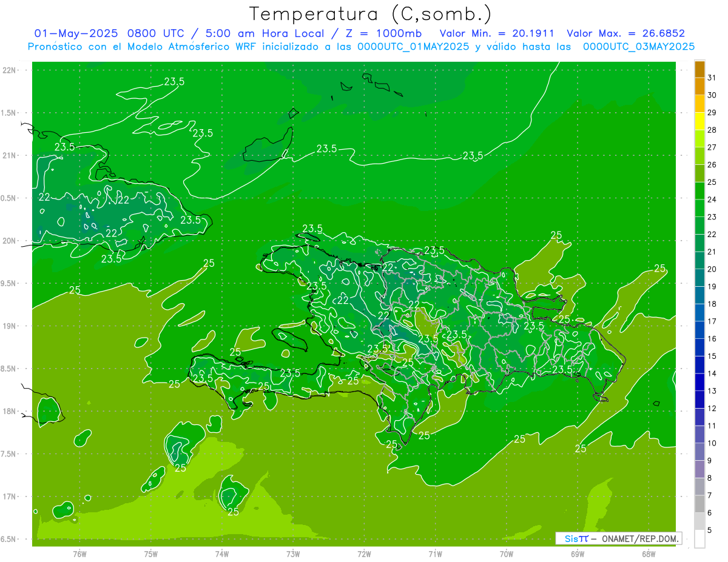Click the "21N" latitude axis label
The height and width of the screenshot is (562, 728).
pyautogui.click(x=9, y=156)
